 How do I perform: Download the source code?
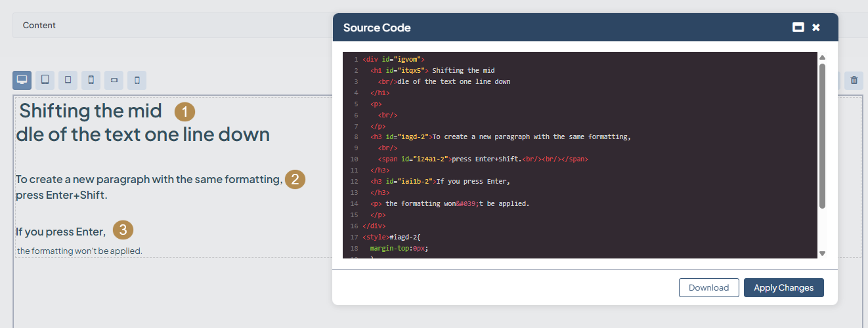[708, 287]
